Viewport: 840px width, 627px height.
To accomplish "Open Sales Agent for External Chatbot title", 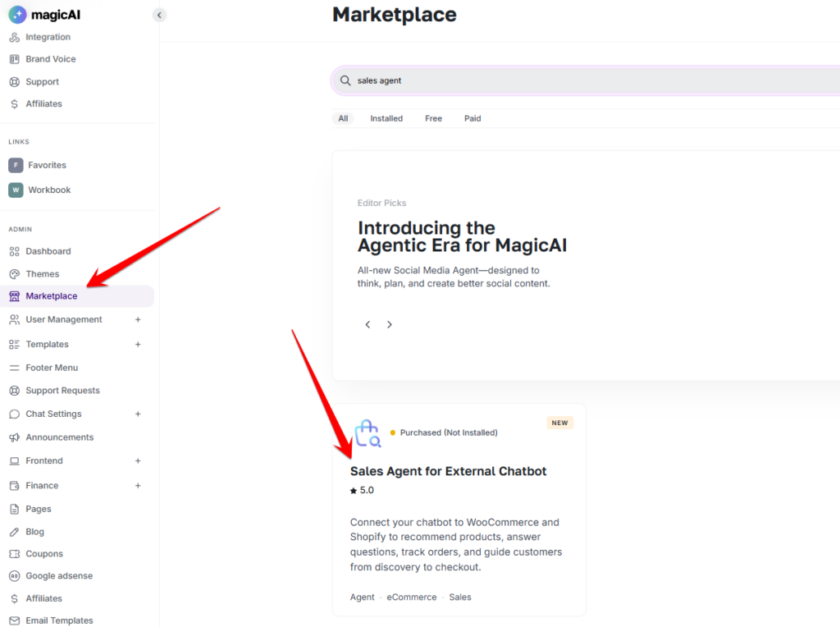I will pos(448,471).
